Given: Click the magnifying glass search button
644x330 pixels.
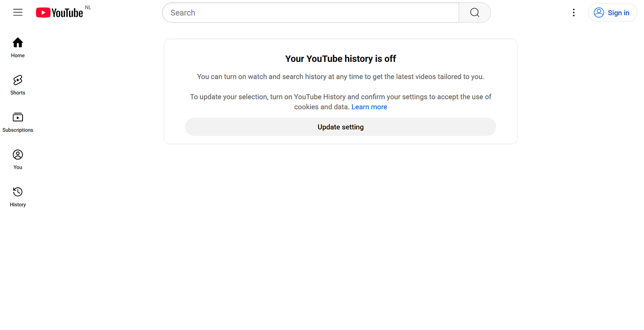Looking at the screenshot, I should (475, 12).
